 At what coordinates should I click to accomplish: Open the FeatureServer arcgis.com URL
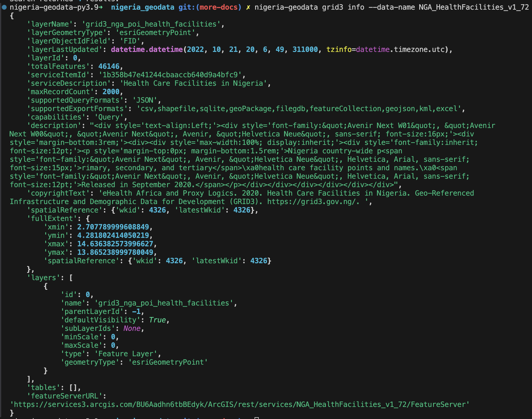(240, 405)
